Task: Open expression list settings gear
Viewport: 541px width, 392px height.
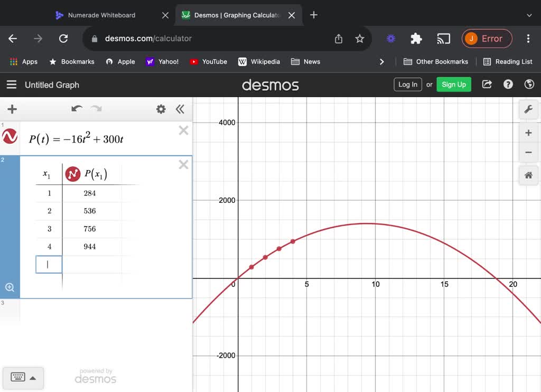Action: (x=161, y=109)
